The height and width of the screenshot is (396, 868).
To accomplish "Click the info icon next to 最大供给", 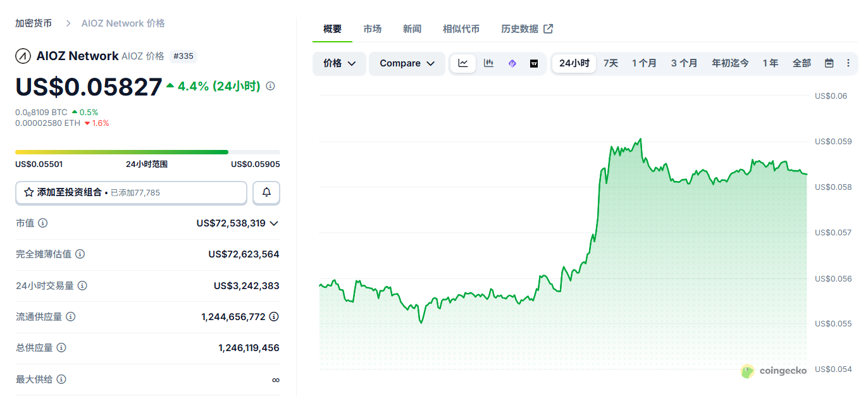I will [x=61, y=380].
